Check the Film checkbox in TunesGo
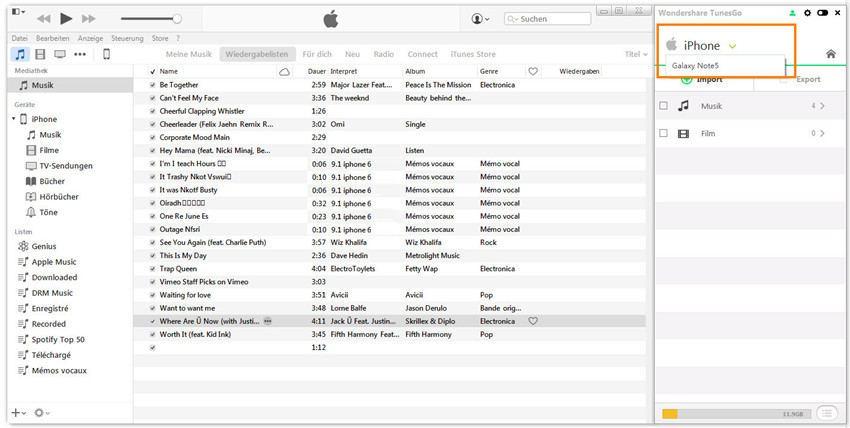The width and height of the screenshot is (850, 428). pyautogui.click(x=663, y=133)
